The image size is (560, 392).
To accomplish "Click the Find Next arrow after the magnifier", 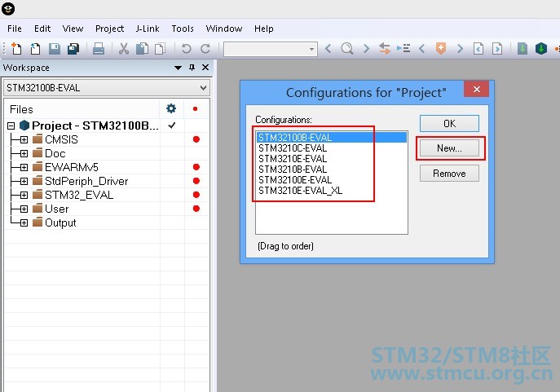I will tap(366, 48).
